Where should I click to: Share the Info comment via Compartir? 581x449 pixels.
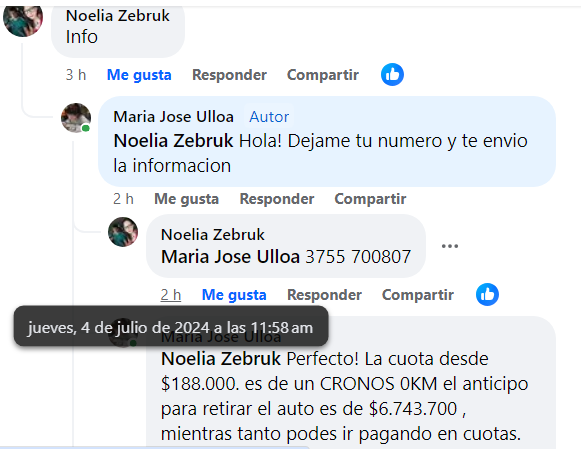pyautogui.click(x=323, y=75)
